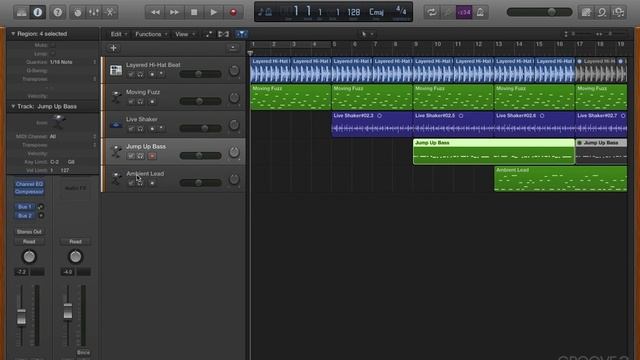Change the track icon in inspector
The height and width of the screenshot is (360, 640).
58,121
